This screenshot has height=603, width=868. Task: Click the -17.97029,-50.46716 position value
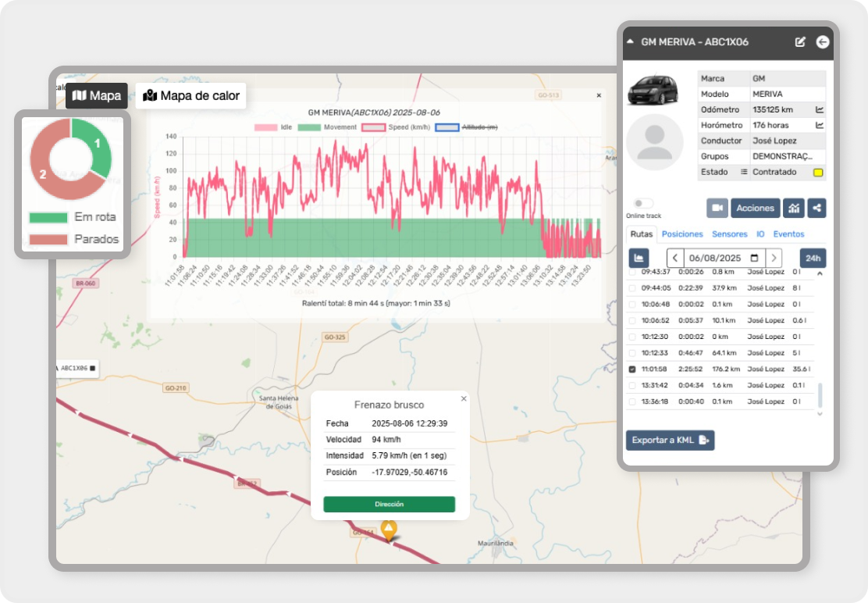(410, 473)
